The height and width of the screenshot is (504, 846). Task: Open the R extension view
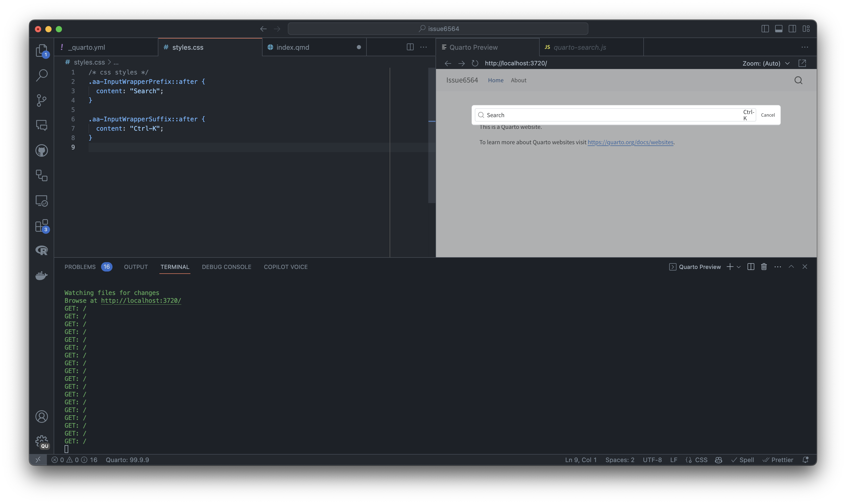pos(42,251)
